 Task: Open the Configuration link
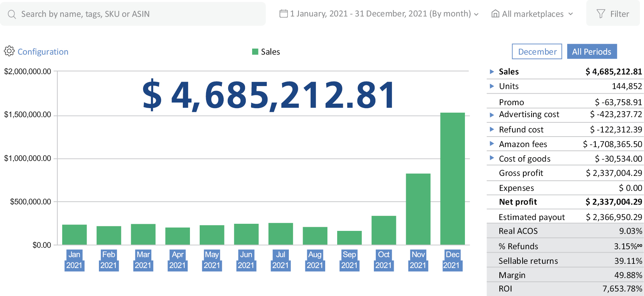(43, 52)
